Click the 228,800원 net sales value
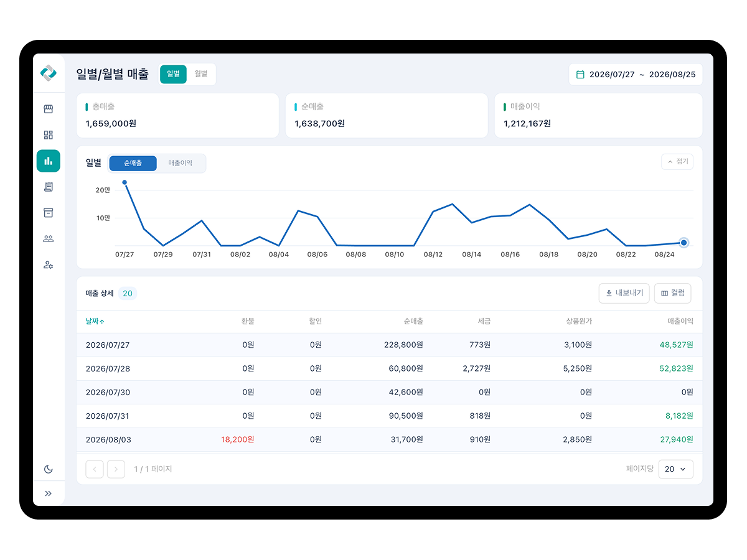Screen dimensions: 747x560 pyautogui.click(x=404, y=345)
